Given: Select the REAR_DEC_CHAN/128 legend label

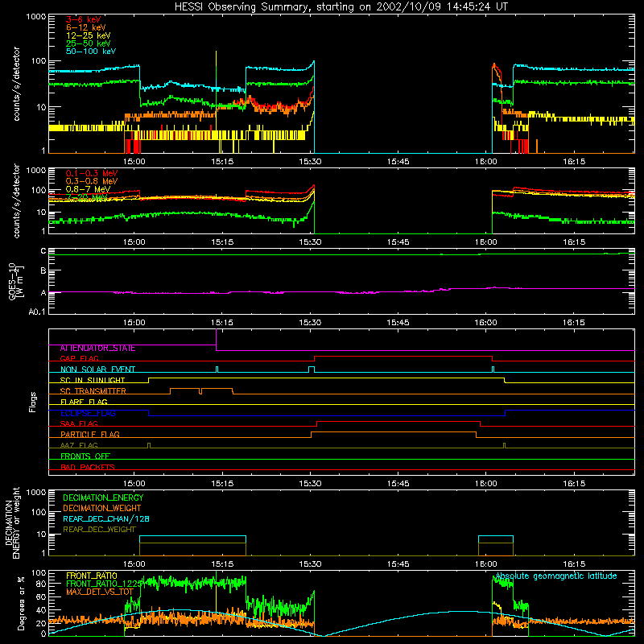Looking at the screenshot, I should (x=106, y=519).
